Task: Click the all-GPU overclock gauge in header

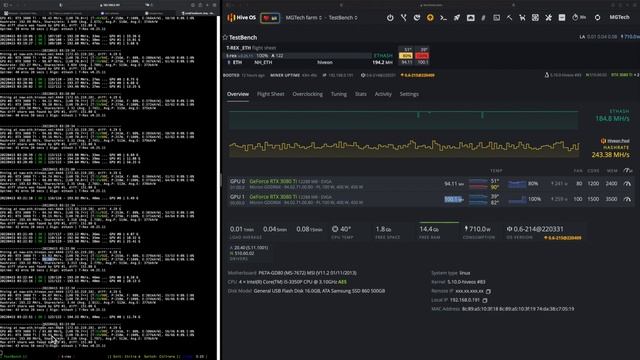Action: click(627, 171)
